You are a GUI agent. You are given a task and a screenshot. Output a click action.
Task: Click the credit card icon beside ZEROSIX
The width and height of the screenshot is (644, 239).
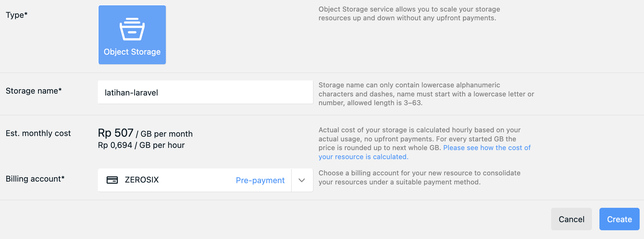pyautogui.click(x=112, y=180)
